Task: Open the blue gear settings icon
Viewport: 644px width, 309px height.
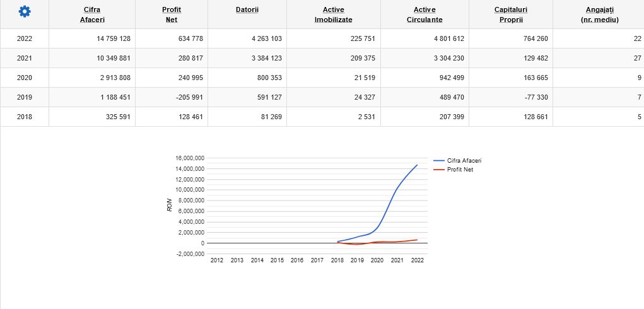Action: point(25,11)
